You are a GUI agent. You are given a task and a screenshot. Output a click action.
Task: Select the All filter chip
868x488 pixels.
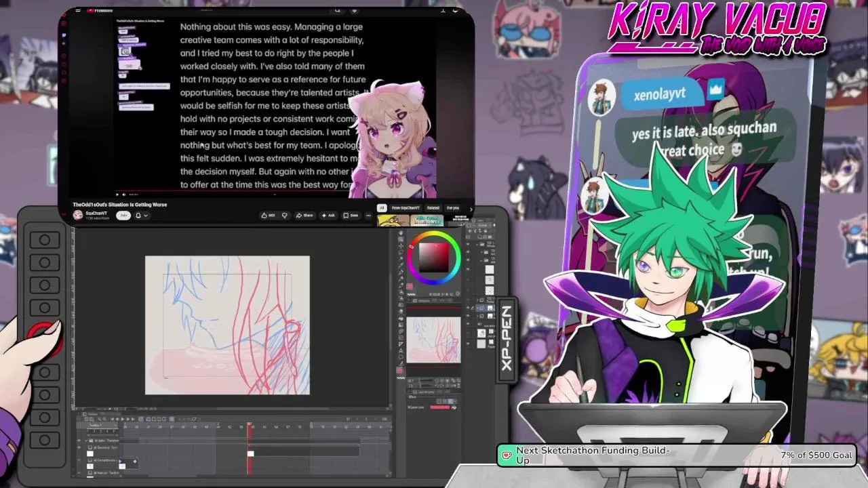click(382, 208)
